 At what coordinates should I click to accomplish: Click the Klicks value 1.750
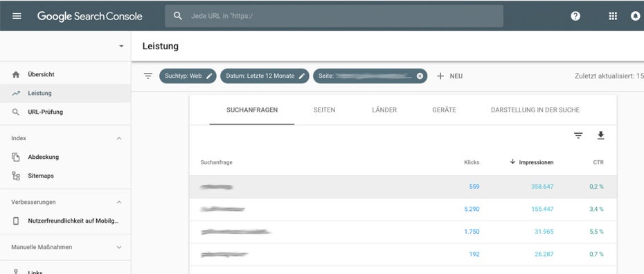click(472, 232)
